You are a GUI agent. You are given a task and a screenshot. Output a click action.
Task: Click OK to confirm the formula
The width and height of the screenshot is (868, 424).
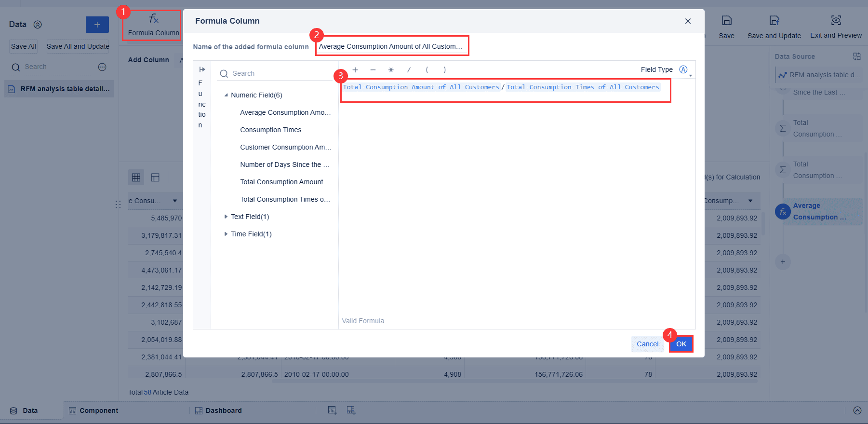click(x=681, y=344)
